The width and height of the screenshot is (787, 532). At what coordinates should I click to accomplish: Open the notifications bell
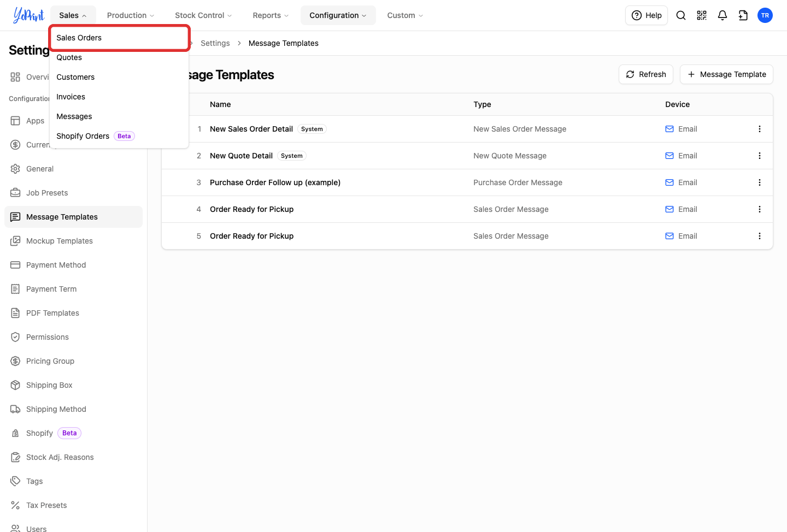[x=723, y=15]
